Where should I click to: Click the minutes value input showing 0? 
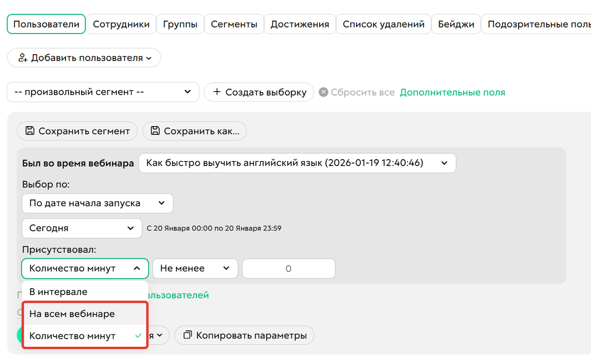289,268
